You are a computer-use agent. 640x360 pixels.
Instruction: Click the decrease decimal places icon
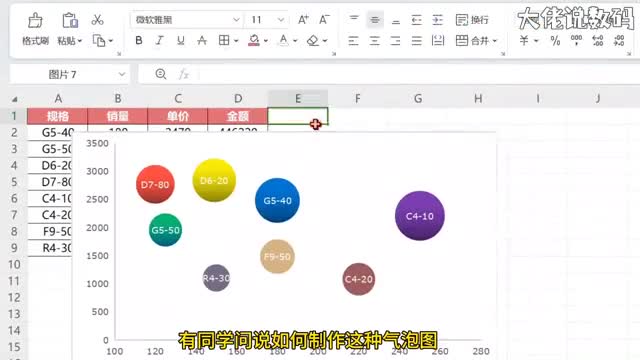pyautogui.click(x=619, y=40)
